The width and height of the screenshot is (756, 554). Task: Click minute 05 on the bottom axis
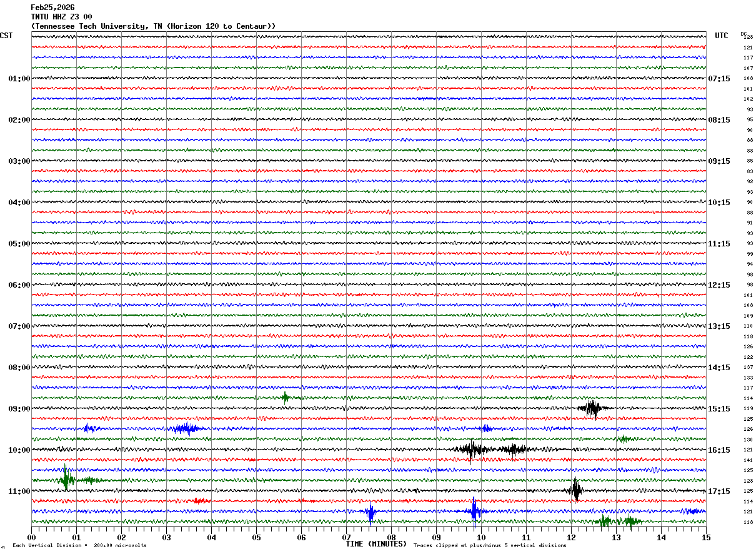256,537
